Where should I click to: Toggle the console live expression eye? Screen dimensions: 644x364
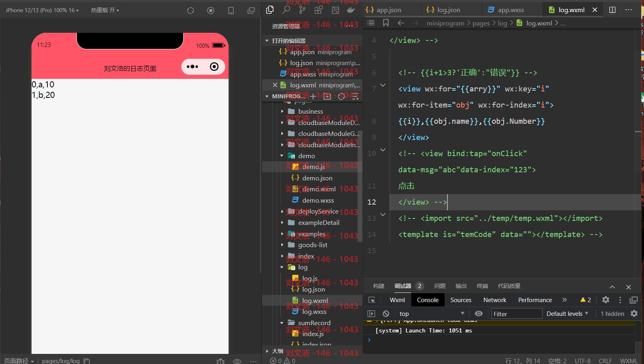479,313
